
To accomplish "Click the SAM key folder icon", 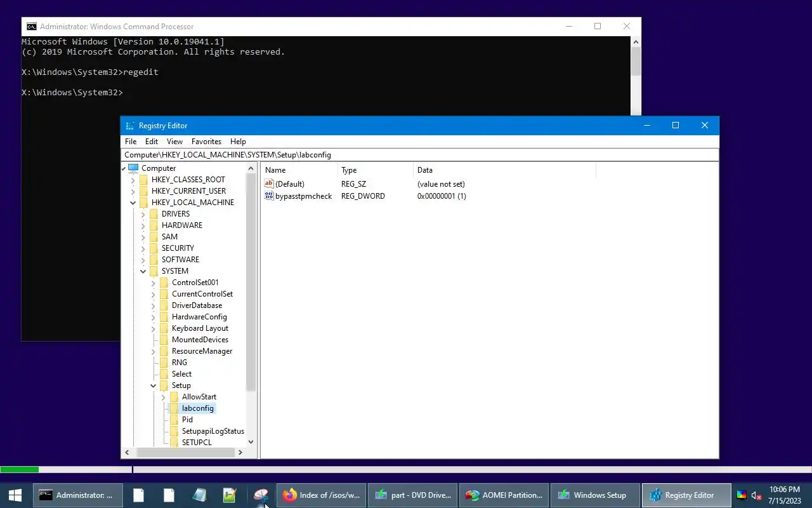I will tap(154, 237).
